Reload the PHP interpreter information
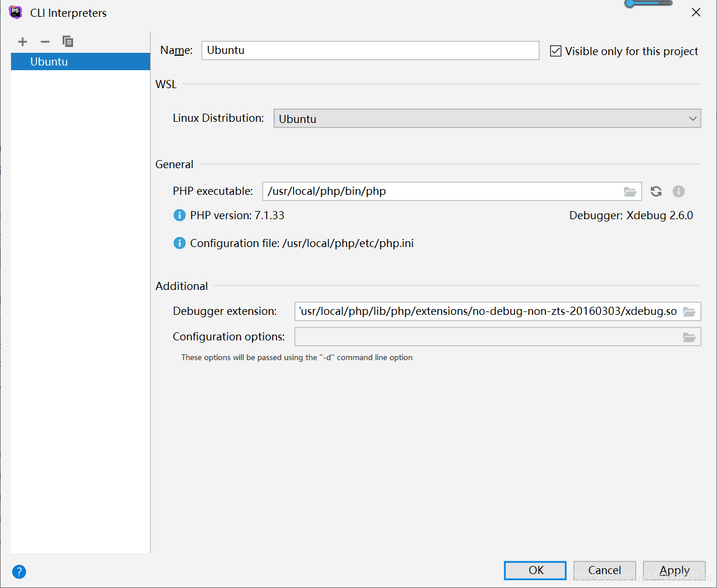The height and width of the screenshot is (588, 717). [x=656, y=191]
